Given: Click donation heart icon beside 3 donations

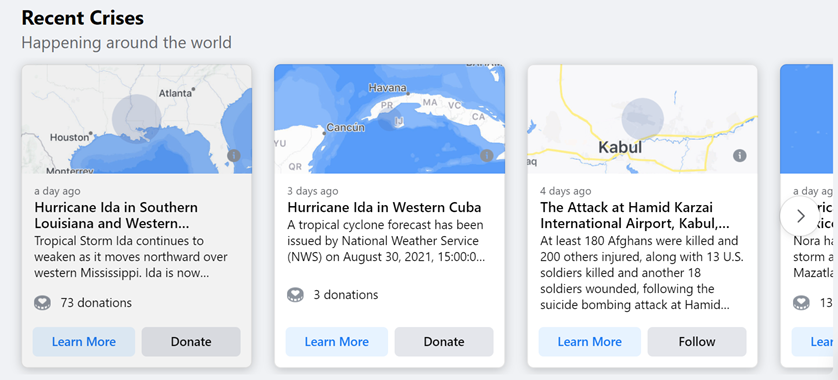Looking at the screenshot, I should click(295, 295).
